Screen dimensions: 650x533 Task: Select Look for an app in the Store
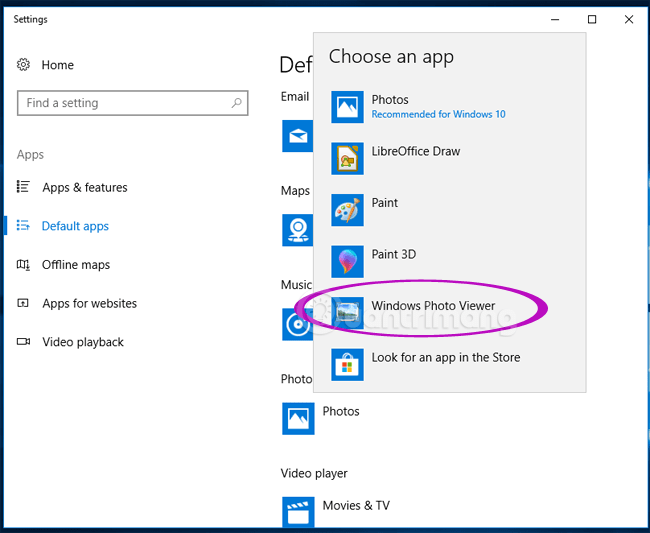446,357
